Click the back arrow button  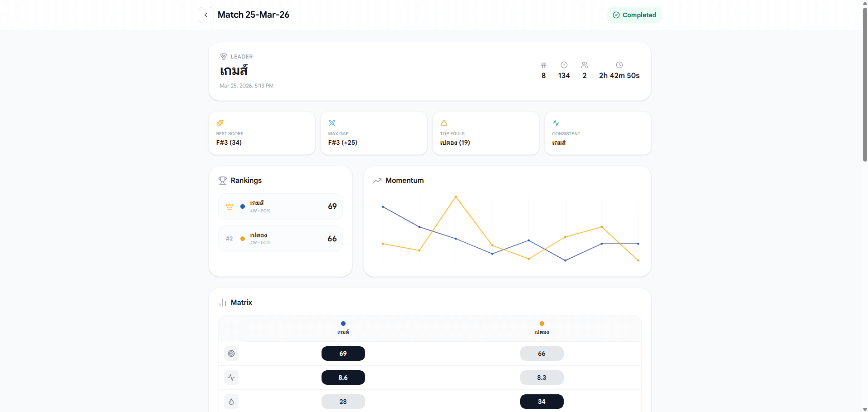[206, 15]
